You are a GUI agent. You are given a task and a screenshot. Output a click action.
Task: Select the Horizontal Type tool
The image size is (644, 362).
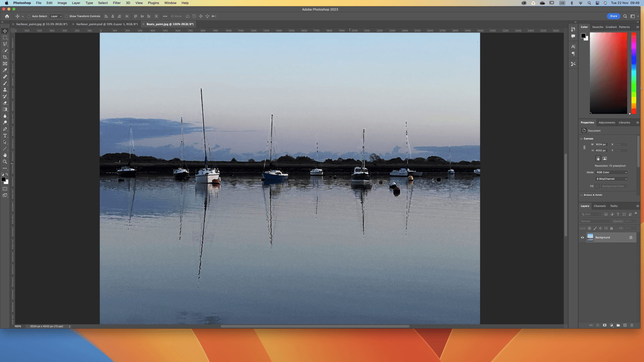[x=5, y=136]
